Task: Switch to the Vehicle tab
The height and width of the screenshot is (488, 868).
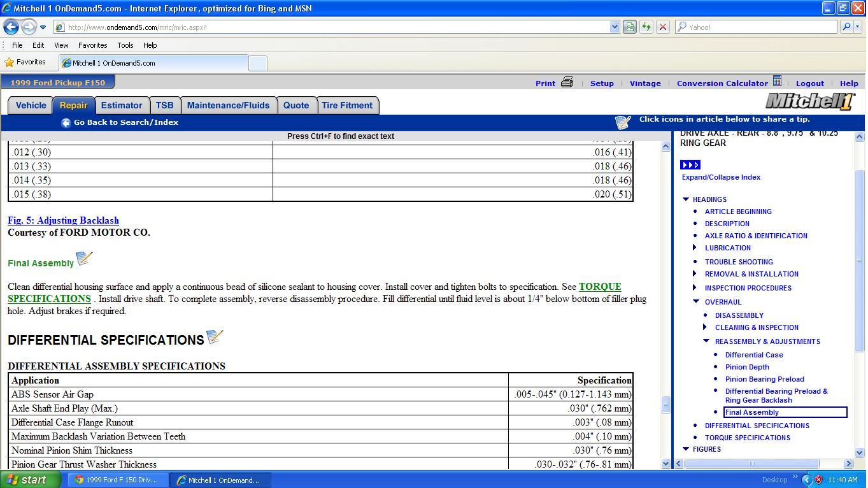Action: [x=31, y=106]
